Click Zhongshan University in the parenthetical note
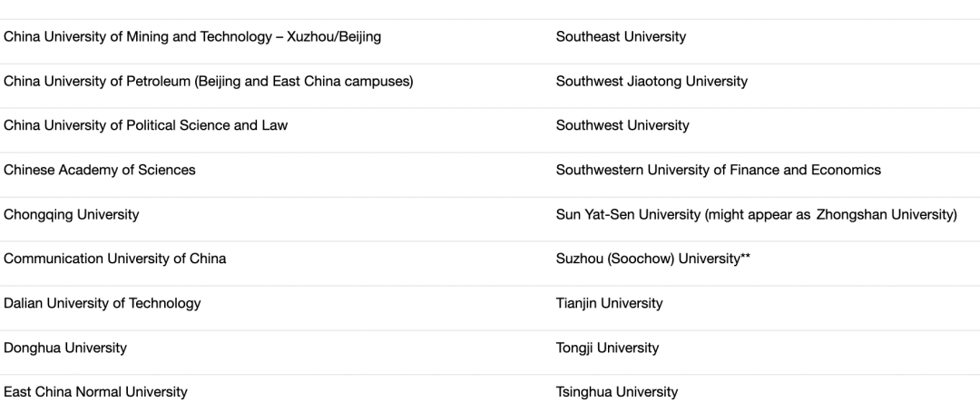The width and height of the screenshot is (980, 412). pos(885,214)
